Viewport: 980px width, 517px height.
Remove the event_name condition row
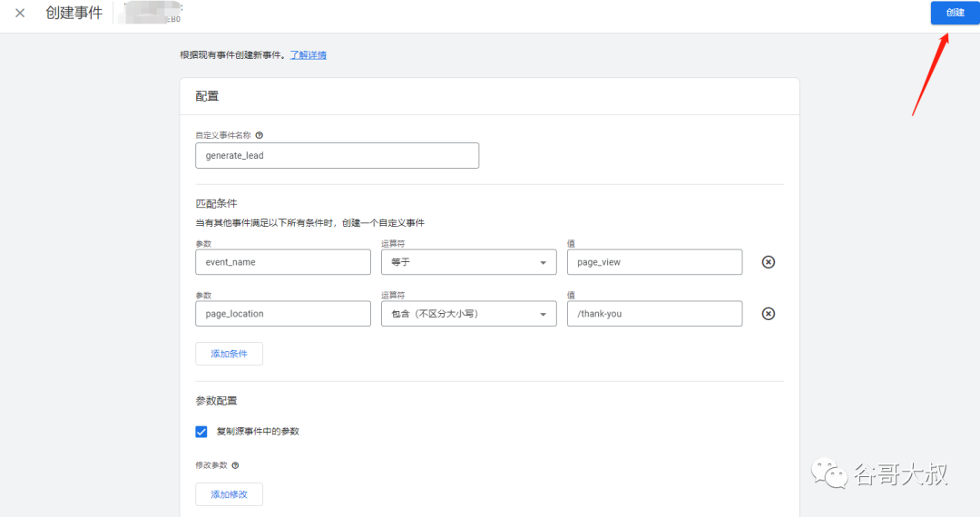pos(769,262)
